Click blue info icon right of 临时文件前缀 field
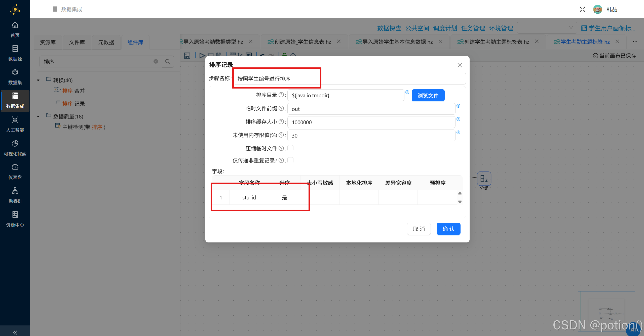644x336 pixels. (x=458, y=106)
